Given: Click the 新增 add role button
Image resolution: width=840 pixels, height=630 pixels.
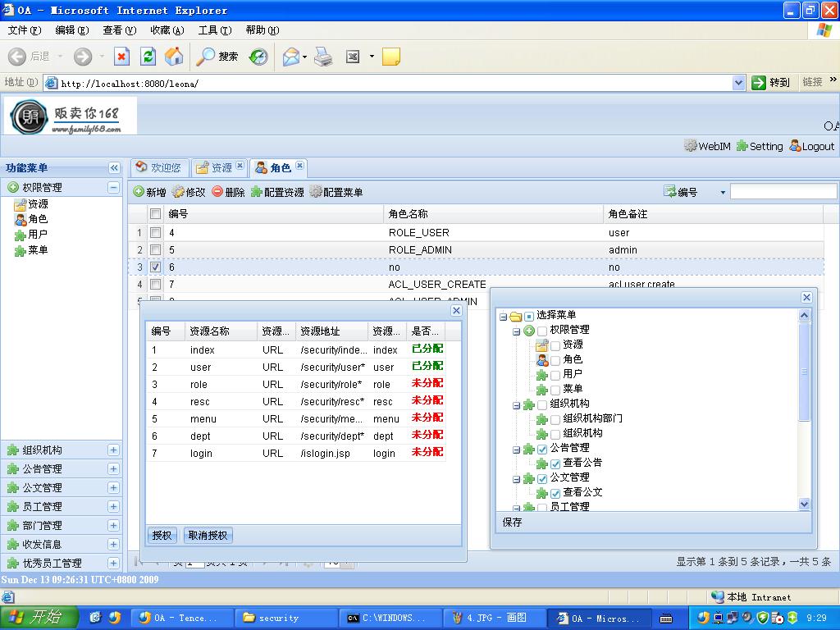Looking at the screenshot, I should [150, 192].
